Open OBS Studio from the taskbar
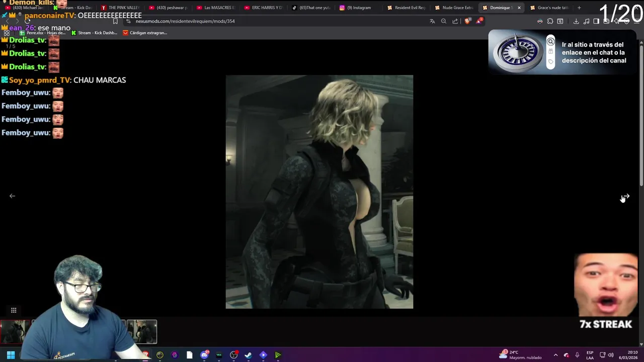The width and height of the screenshot is (644, 362). click(x=233, y=355)
